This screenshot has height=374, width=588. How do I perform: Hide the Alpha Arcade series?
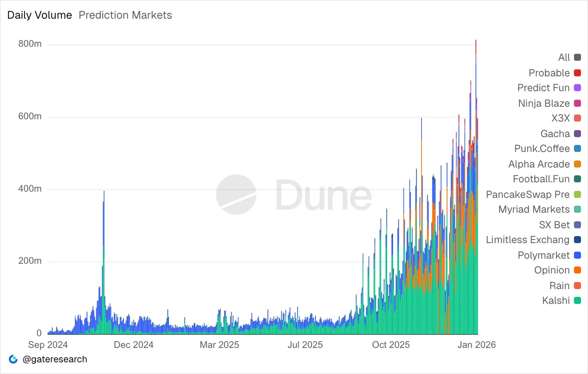(545, 164)
